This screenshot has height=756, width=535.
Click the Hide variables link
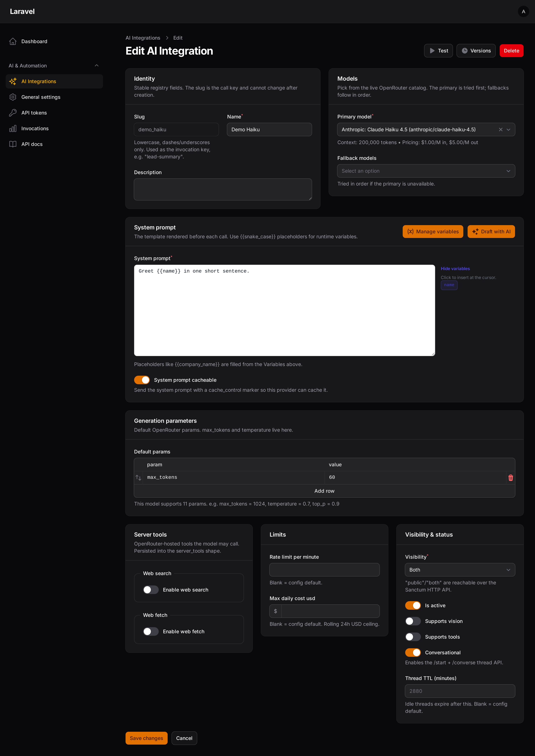(455, 269)
